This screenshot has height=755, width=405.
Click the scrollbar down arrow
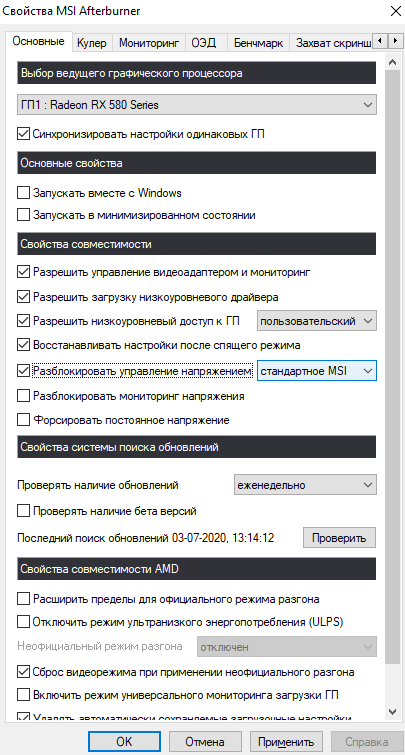coord(392,711)
